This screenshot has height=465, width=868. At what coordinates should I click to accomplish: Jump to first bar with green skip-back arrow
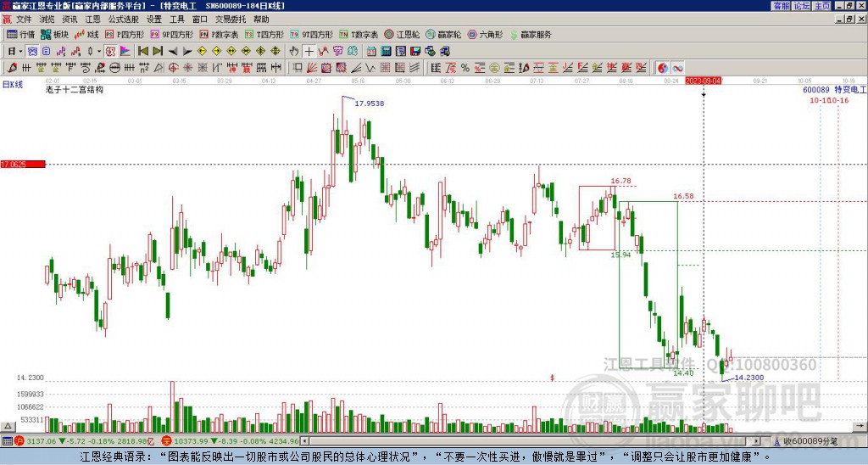(142, 51)
